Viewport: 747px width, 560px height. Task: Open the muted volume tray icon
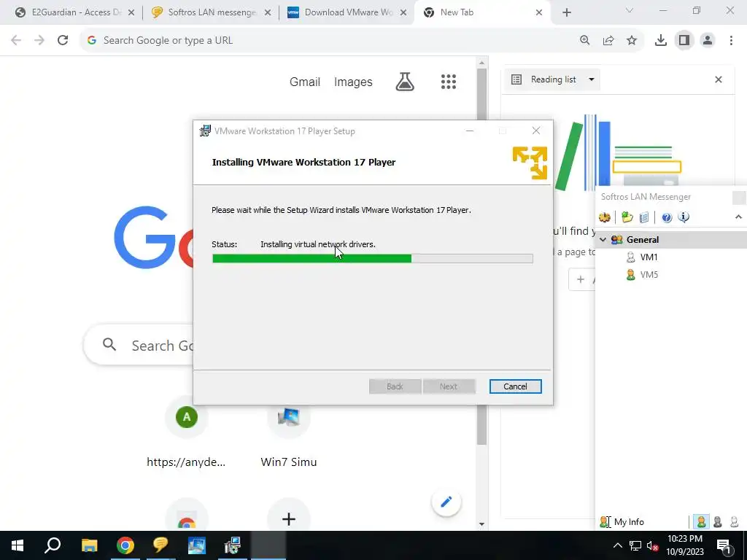(653, 545)
